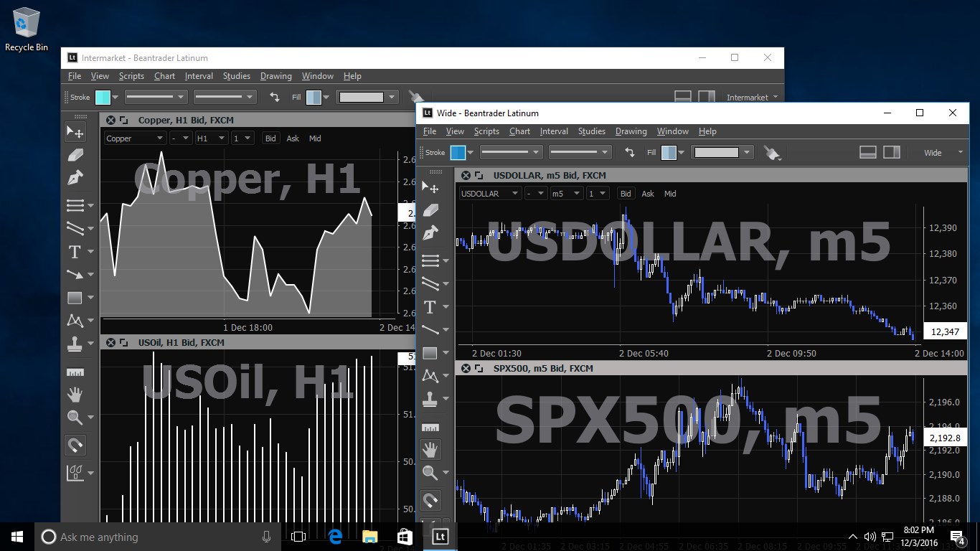Pick horizontal lines tool in Wide window

coord(430,260)
